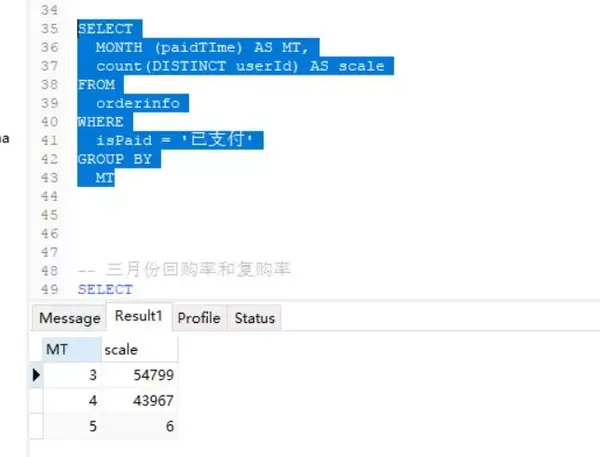Viewport: 600px width, 457px height.
Task: Select the cell with value 54799
Action: [140, 375]
